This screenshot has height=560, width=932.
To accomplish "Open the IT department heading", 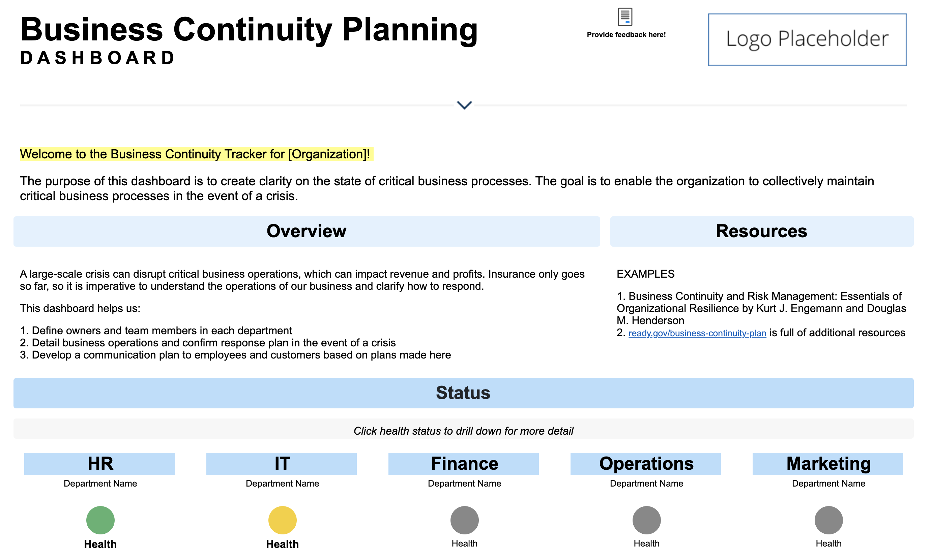I will click(282, 463).
